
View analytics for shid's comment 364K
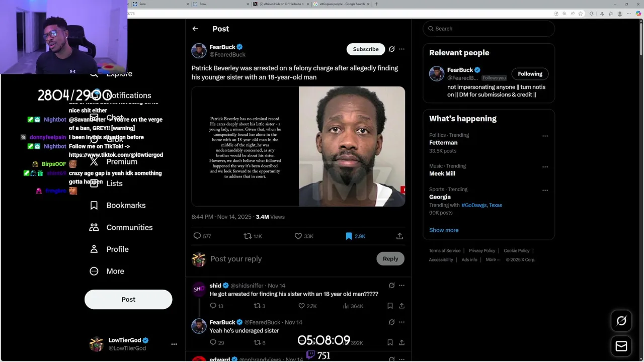click(x=353, y=306)
